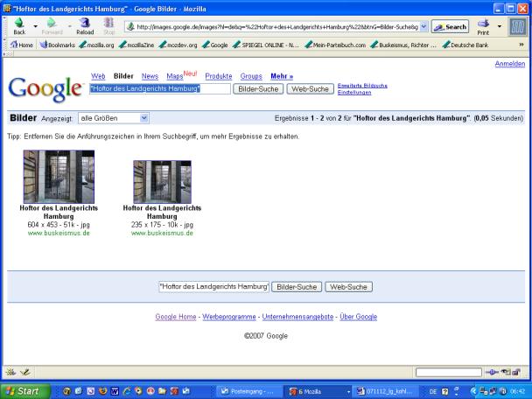Click the second status bar component icon
The width and height of the screenshot is (532, 399).
pos(24,372)
